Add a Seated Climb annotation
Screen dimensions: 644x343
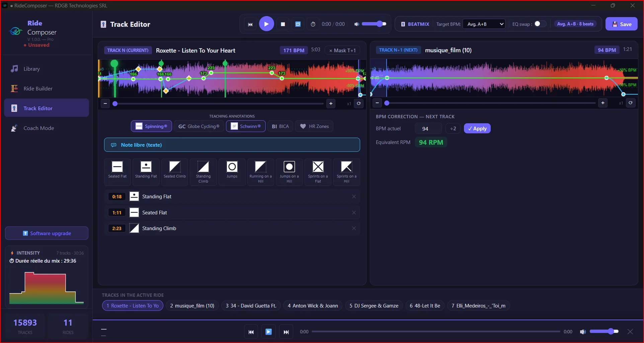pos(175,172)
